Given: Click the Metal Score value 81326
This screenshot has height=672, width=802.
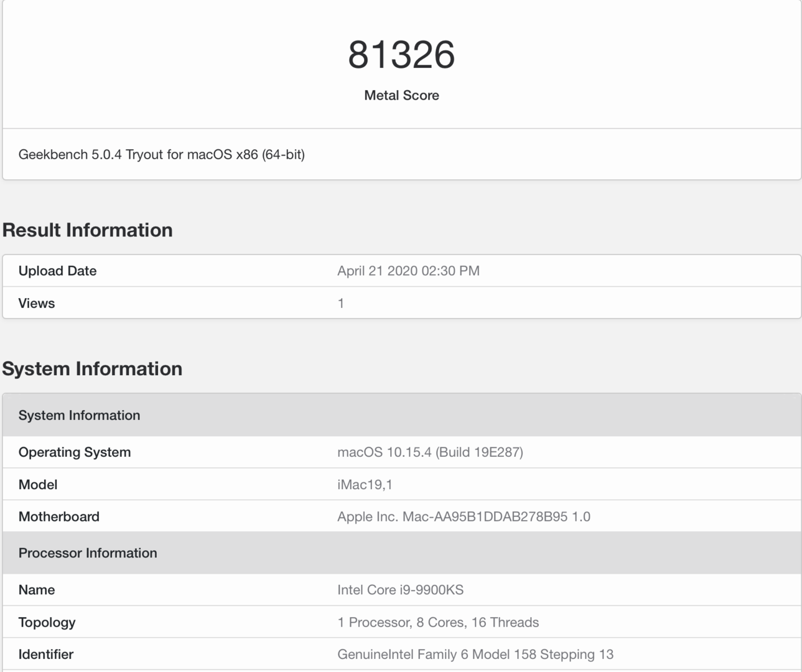Looking at the screenshot, I should tap(401, 55).
